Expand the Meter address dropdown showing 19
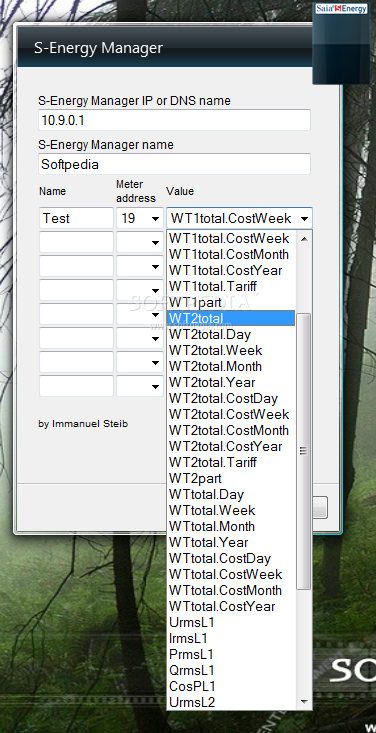The width and height of the screenshot is (376, 733). click(x=139, y=218)
